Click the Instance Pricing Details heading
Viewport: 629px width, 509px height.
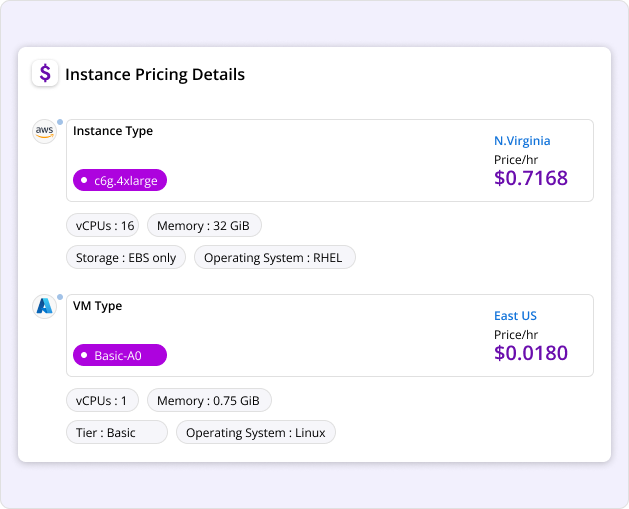(155, 75)
